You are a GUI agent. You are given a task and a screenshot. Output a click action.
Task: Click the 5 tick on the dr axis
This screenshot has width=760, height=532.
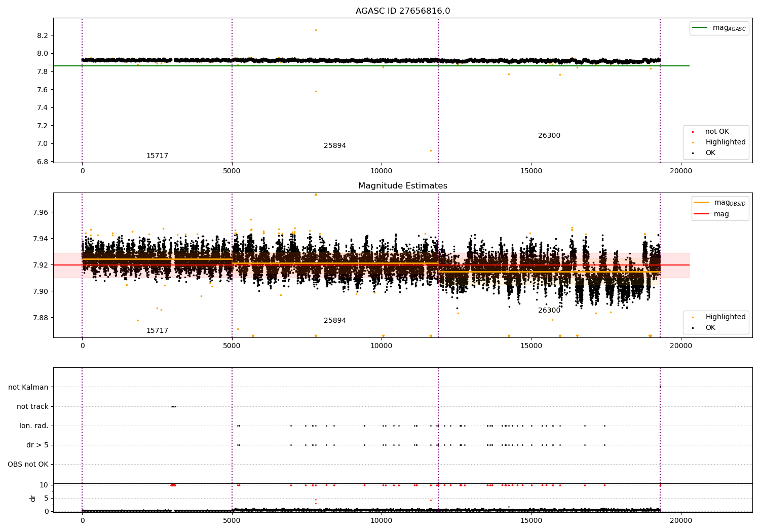click(x=46, y=499)
